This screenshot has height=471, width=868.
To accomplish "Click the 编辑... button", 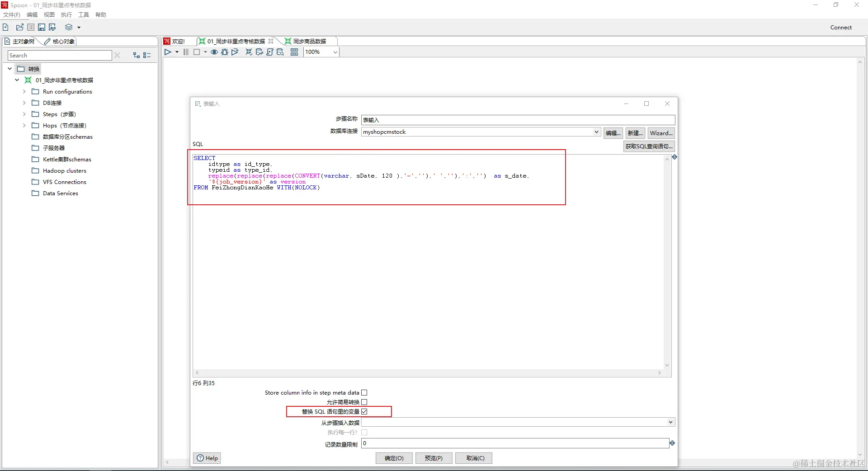I will (x=613, y=133).
